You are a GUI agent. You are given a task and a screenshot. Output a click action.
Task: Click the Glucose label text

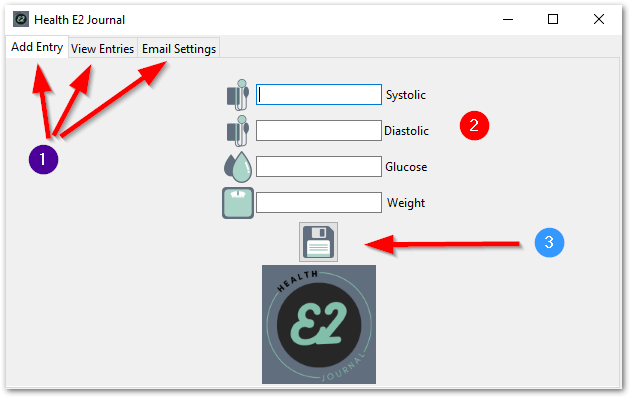406,167
